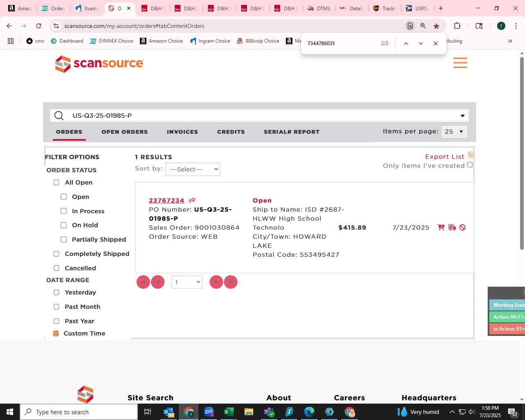This screenshot has height=420, width=525.
Task: Click the share arrow icon beside order 23767234
Action: (192, 200)
